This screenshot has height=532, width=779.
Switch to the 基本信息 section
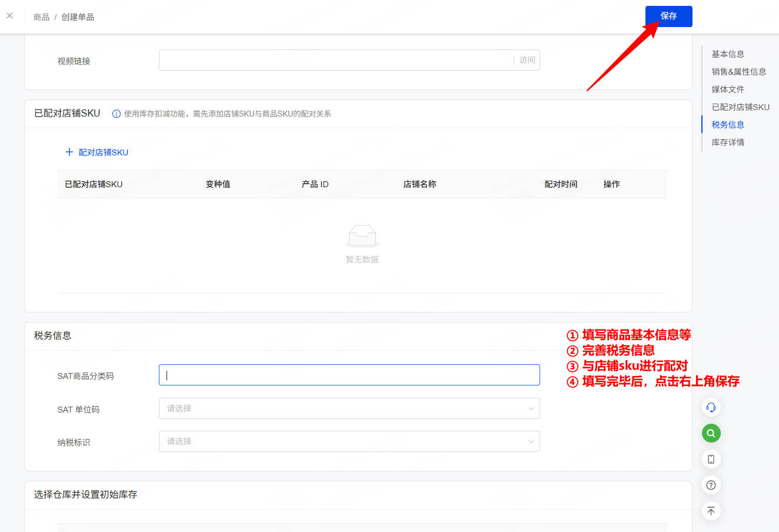[727, 54]
